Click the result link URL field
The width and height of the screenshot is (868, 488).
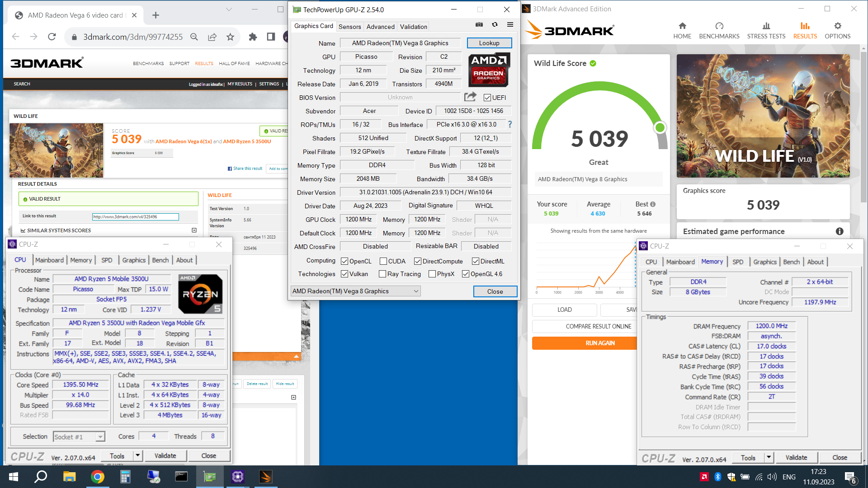(x=136, y=217)
